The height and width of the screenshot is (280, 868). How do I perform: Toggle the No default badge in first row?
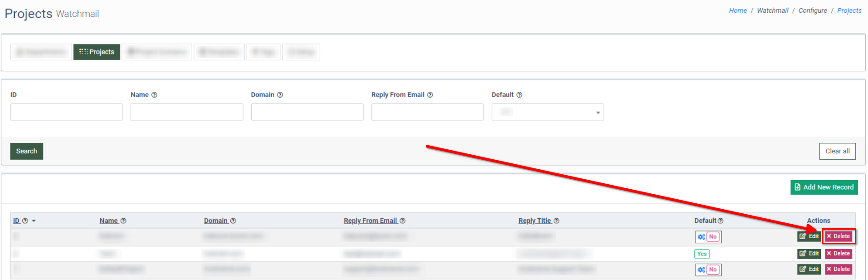tap(713, 237)
